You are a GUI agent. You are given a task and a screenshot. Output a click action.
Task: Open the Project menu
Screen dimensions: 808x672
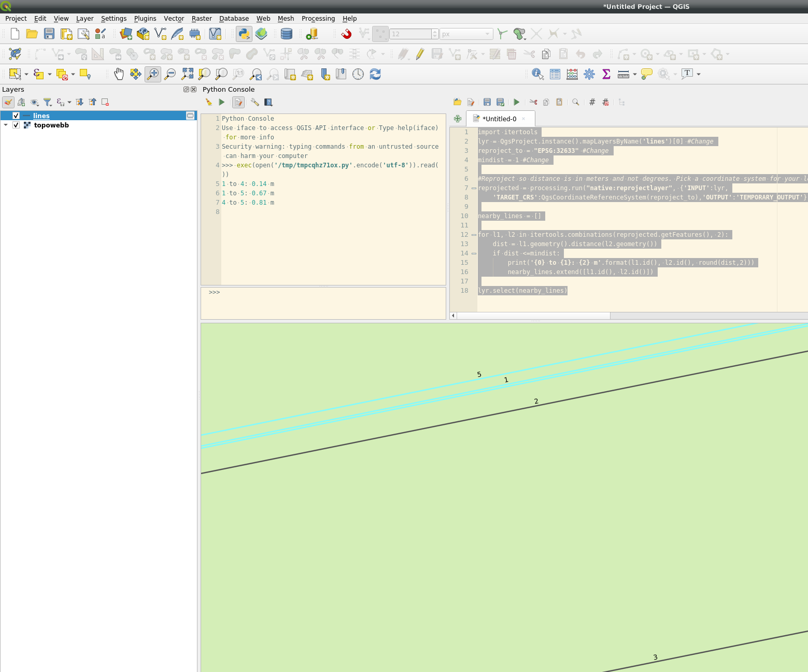pos(16,18)
